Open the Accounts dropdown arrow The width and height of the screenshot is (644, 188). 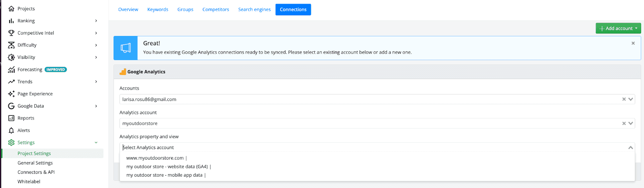[631, 99]
